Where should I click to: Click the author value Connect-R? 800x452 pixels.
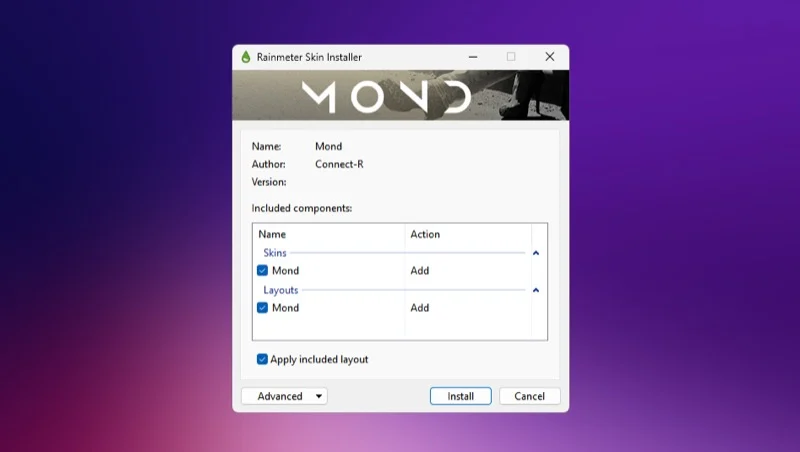tap(339, 164)
